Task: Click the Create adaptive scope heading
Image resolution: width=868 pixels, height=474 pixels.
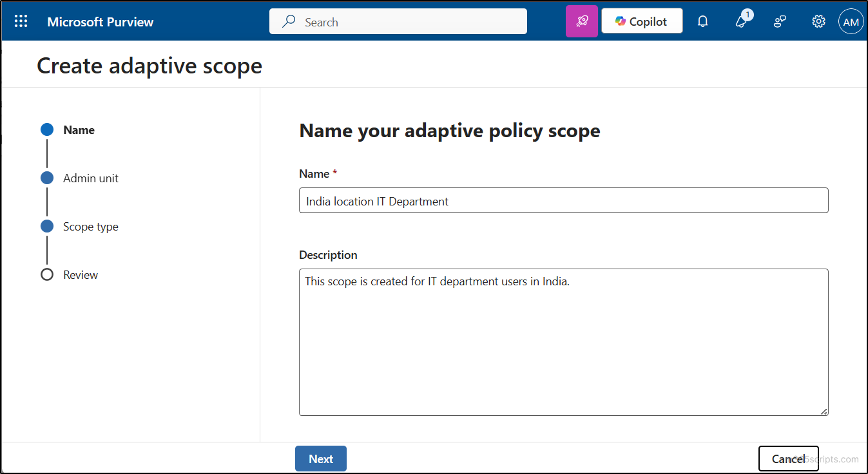Action: [149, 66]
